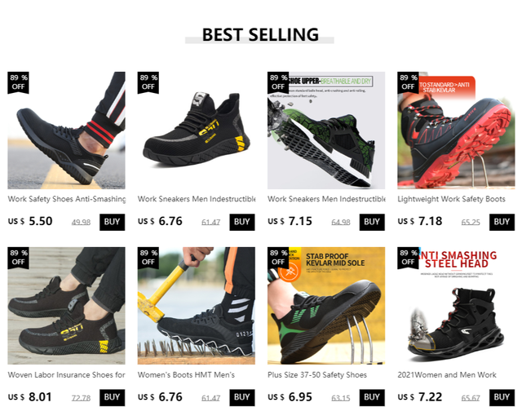View the Anti Smashing Steel Head boot image
The image size is (522, 420).
tap(456, 306)
